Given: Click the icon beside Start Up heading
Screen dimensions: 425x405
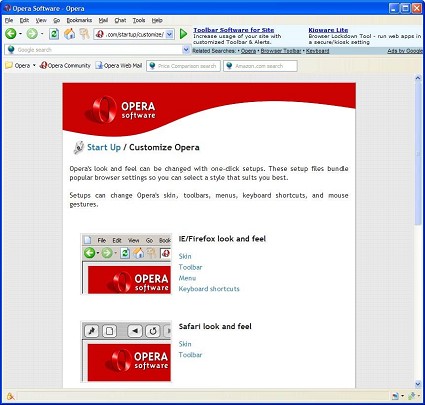Looking at the screenshot, I should (79, 147).
